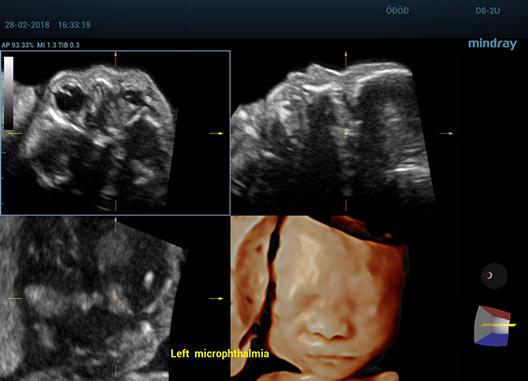Click the white right axis arrow in top-right plane
This screenshot has height=381, width=528.
click(x=447, y=133)
